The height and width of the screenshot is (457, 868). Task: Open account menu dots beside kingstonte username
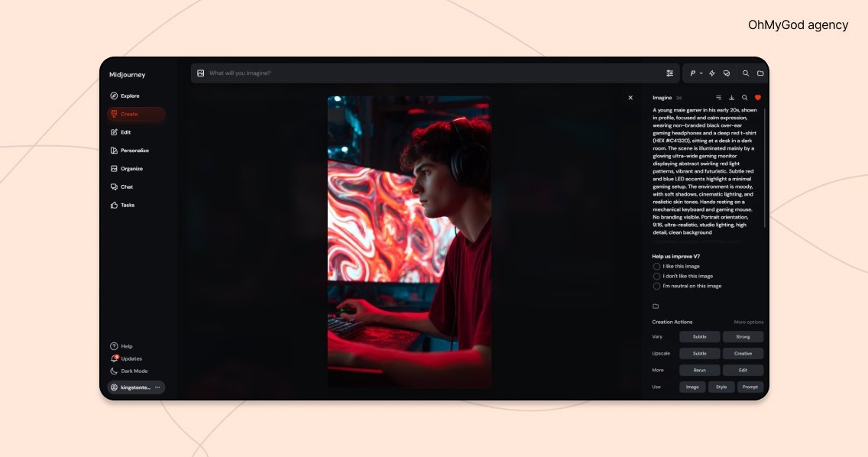[157, 387]
